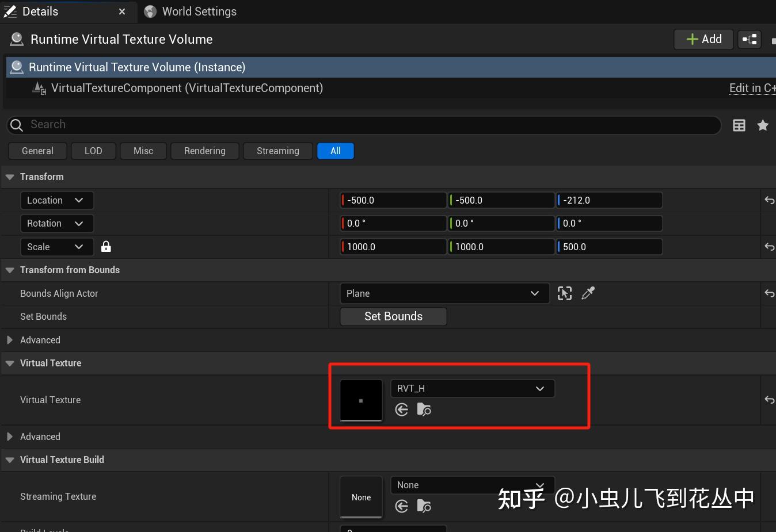The width and height of the screenshot is (776, 532).
Task: Click the Set Bounds button
Action: [x=394, y=316]
